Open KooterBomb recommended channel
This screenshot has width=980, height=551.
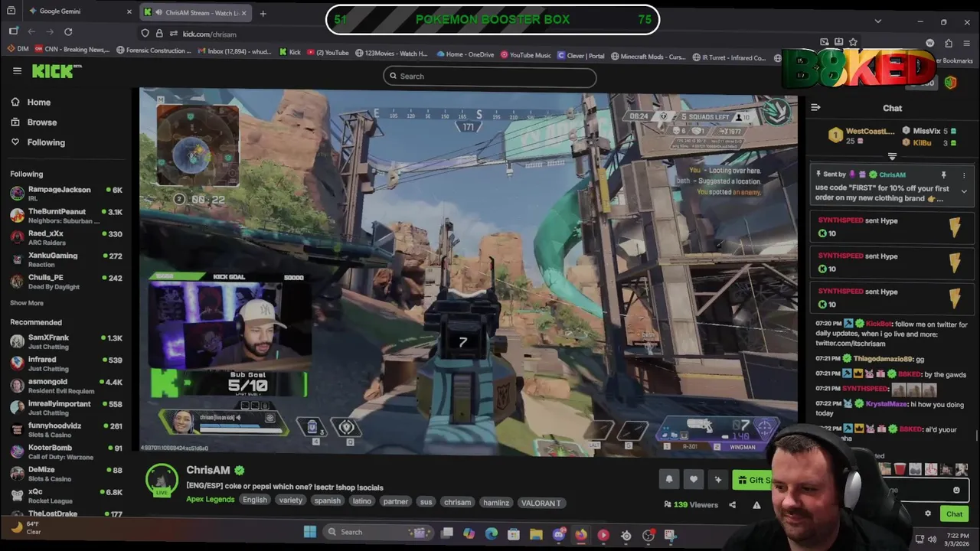(x=66, y=452)
